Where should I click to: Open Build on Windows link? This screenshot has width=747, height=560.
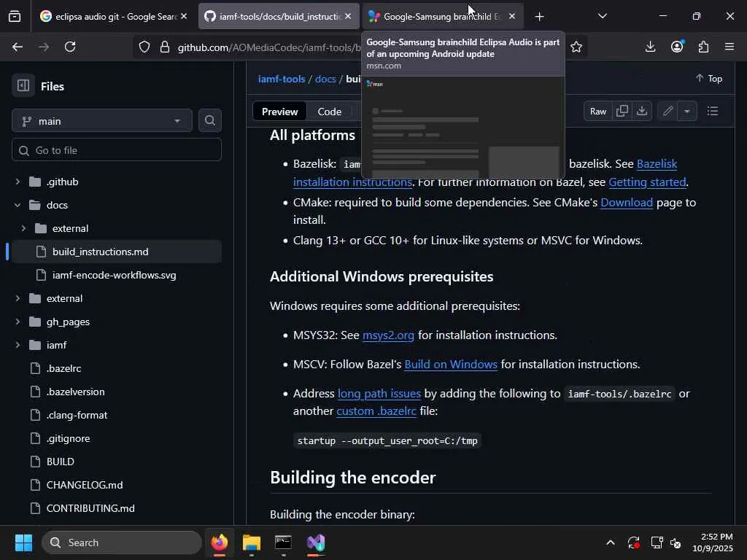coord(451,365)
